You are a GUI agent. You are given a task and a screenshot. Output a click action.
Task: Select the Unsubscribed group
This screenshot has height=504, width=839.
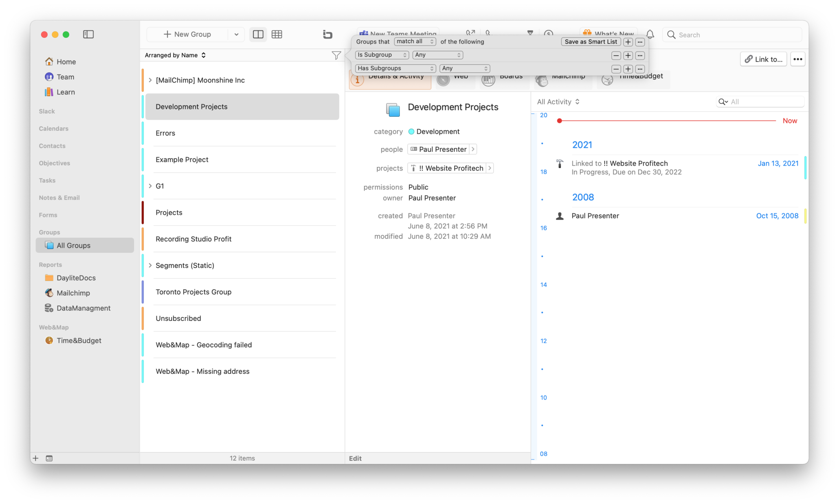click(242, 318)
